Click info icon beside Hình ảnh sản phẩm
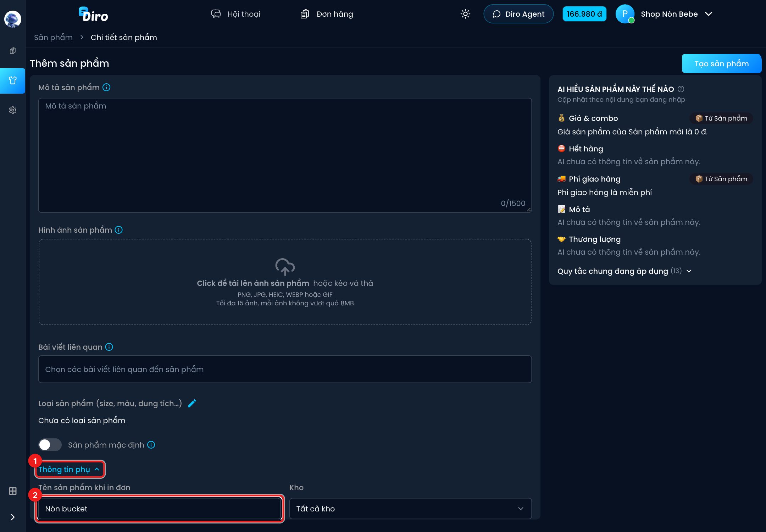Image resolution: width=766 pixels, height=532 pixels. [119, 230]
